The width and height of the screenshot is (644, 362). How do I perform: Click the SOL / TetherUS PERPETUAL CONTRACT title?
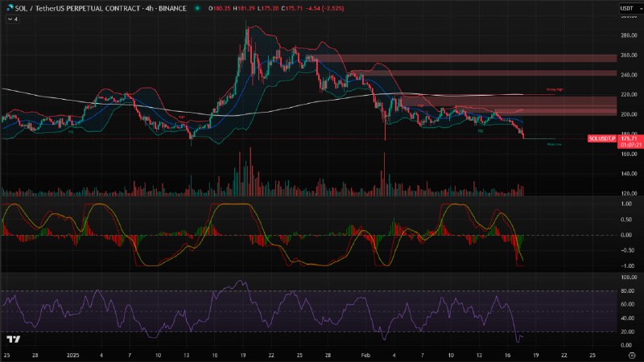click(x=101, y=8)
